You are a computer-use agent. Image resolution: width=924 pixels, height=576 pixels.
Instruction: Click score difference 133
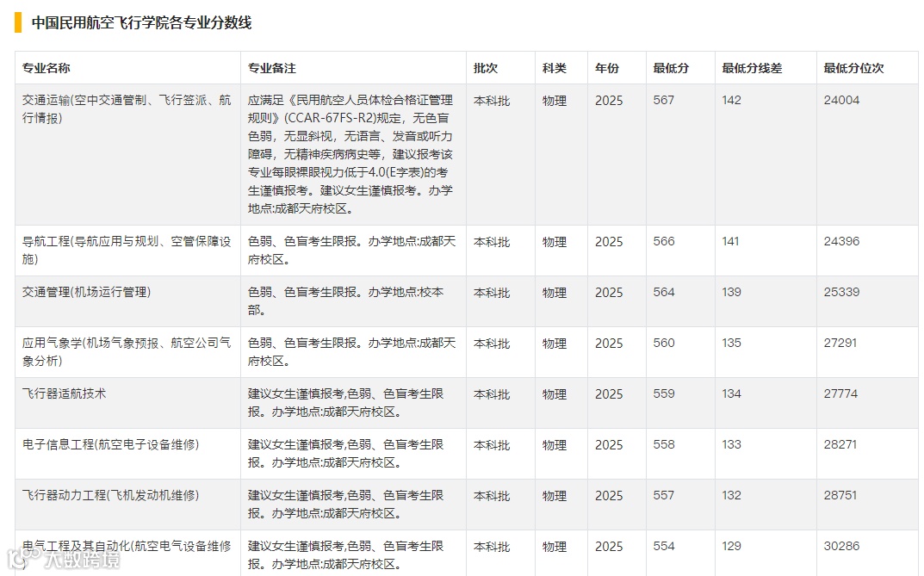coord(731,444)
